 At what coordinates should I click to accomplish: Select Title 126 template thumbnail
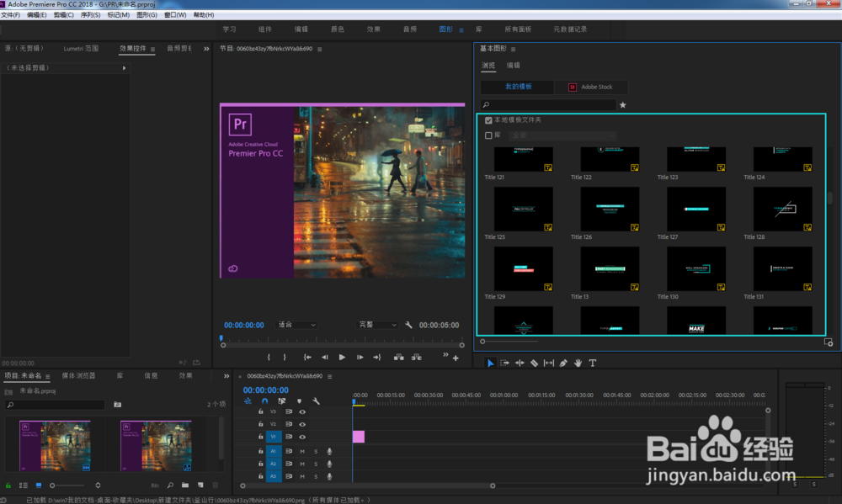tap(610, 210)
